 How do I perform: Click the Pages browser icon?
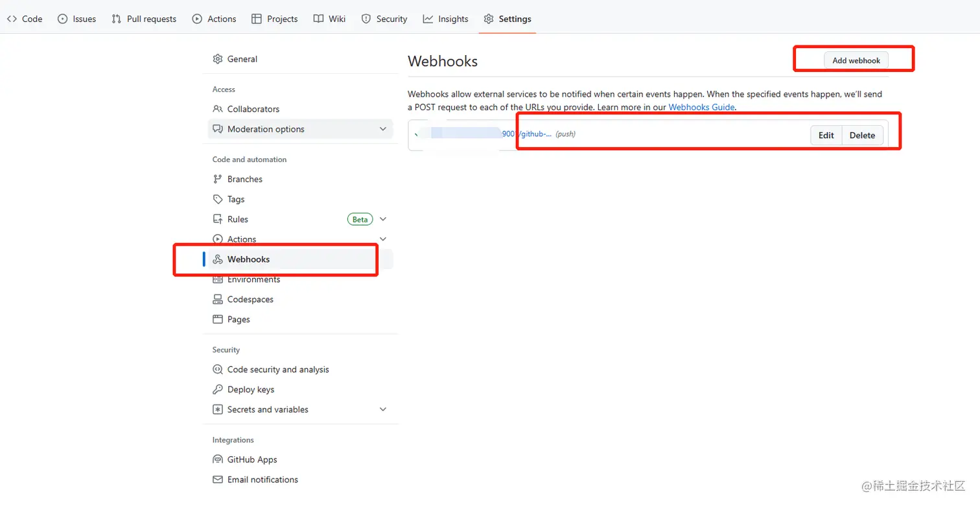(218, 320)
